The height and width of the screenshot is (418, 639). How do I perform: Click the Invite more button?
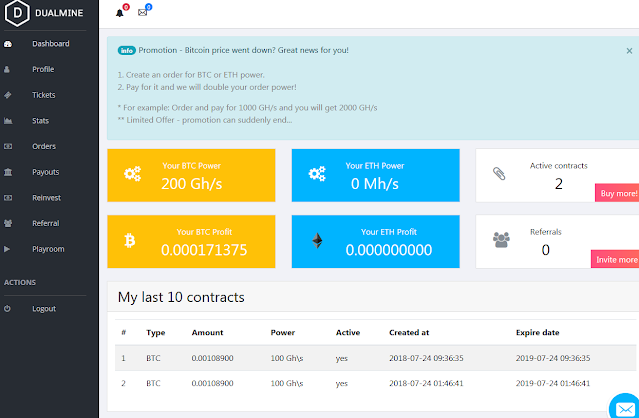[x=615, y=259]
